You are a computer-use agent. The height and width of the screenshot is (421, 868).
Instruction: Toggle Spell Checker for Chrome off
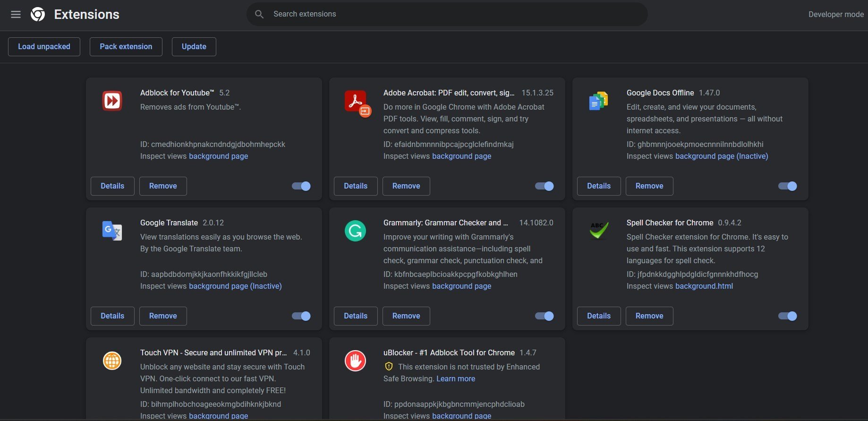tap(788, 316)
